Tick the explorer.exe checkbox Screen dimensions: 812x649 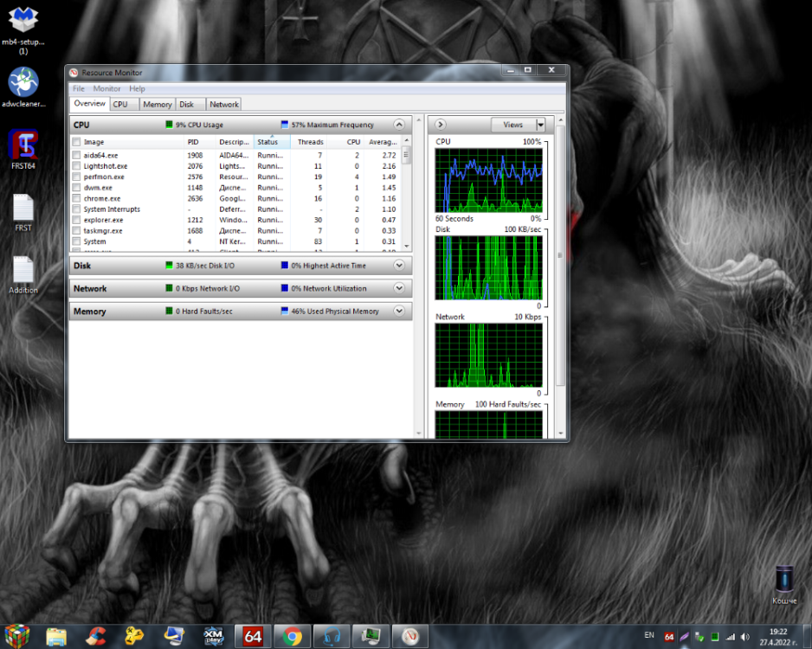click(77, 220)
